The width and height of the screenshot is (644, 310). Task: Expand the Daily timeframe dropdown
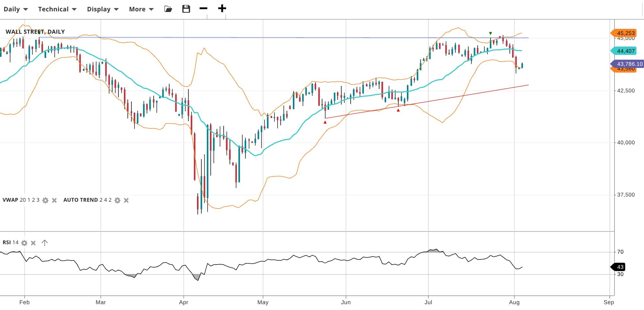[16, 9]
